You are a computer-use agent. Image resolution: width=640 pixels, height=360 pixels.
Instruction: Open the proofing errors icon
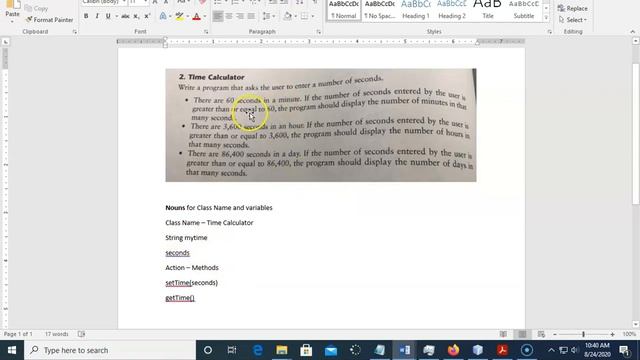click(82, 334)
